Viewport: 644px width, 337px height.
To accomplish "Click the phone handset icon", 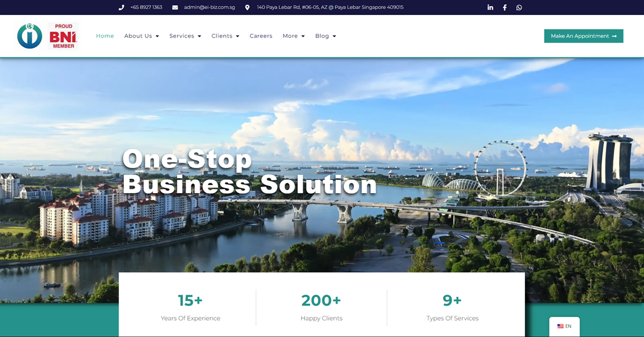I will coord(121,8).
